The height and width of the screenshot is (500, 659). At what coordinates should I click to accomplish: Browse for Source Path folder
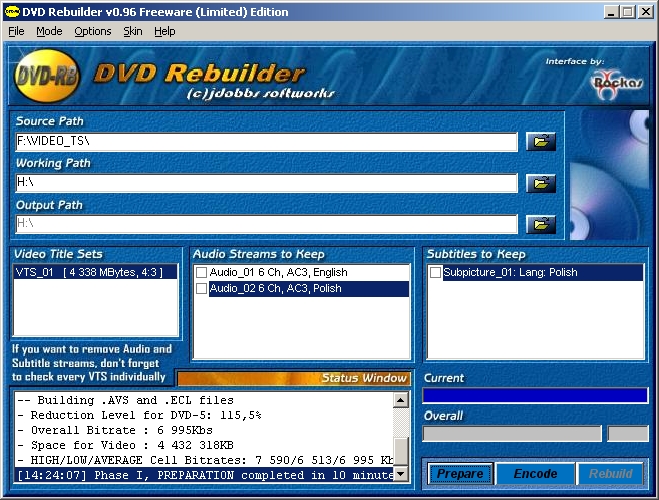click(x=541, y=142)
